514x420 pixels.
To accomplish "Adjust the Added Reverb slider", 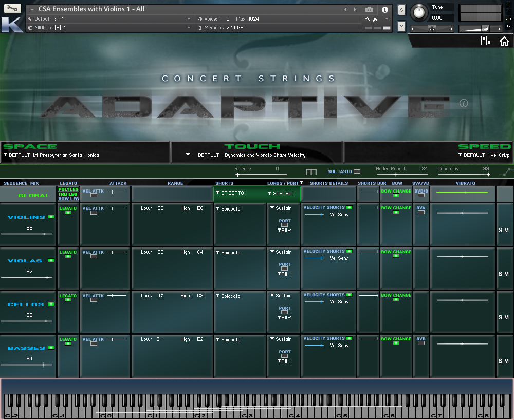I will 396,176.
